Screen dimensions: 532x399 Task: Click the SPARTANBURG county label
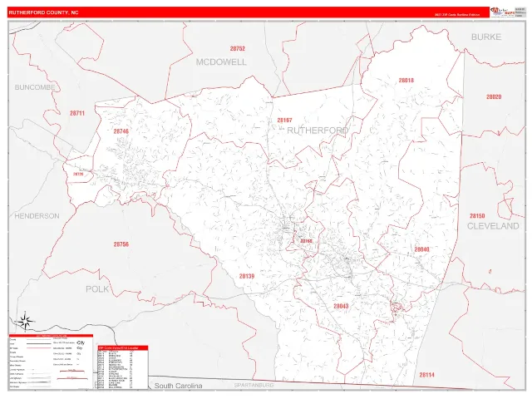pyautogui.click(x=254, y=386)
